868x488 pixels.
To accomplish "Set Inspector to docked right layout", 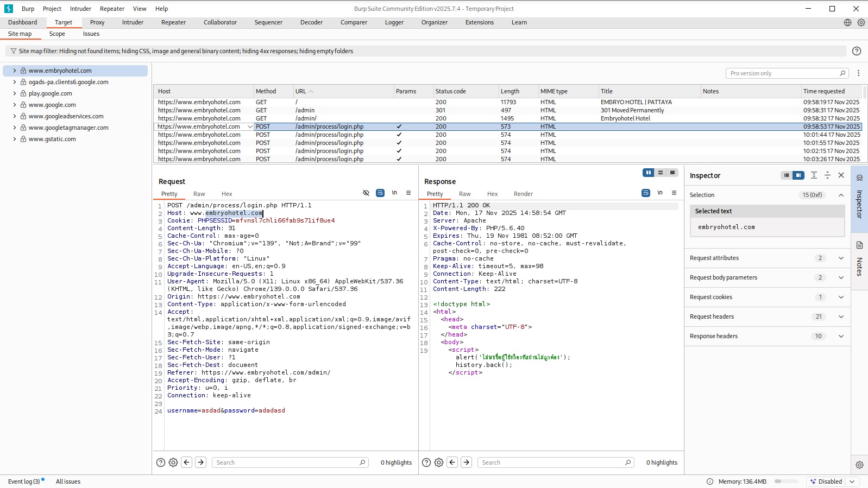I will pyautogui.click(x=798, y=175).
